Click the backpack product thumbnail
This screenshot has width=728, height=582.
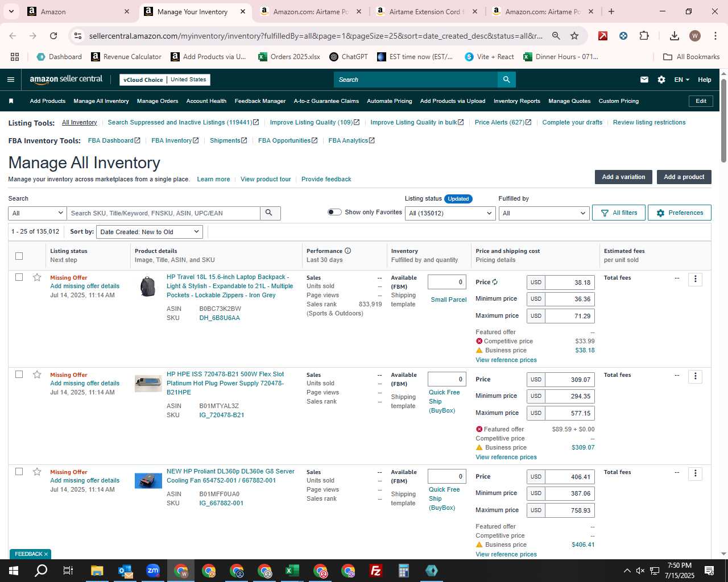(x=148, y=286)
